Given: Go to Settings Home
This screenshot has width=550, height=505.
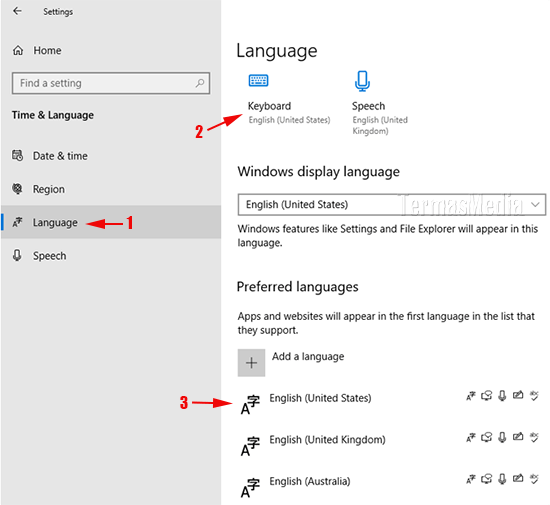Looking at the screenshot, I should pos(47,50).
